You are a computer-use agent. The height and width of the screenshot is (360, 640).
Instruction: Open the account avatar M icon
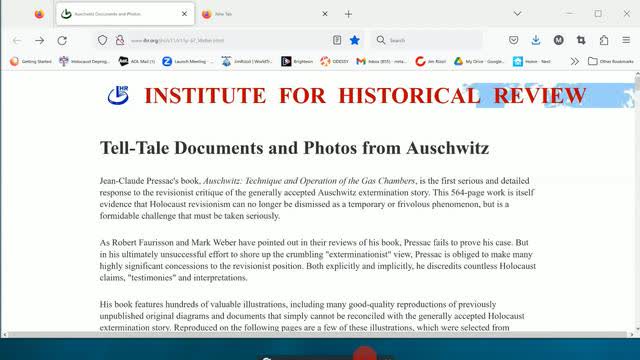pyautogui.click(x=559, y=40)
